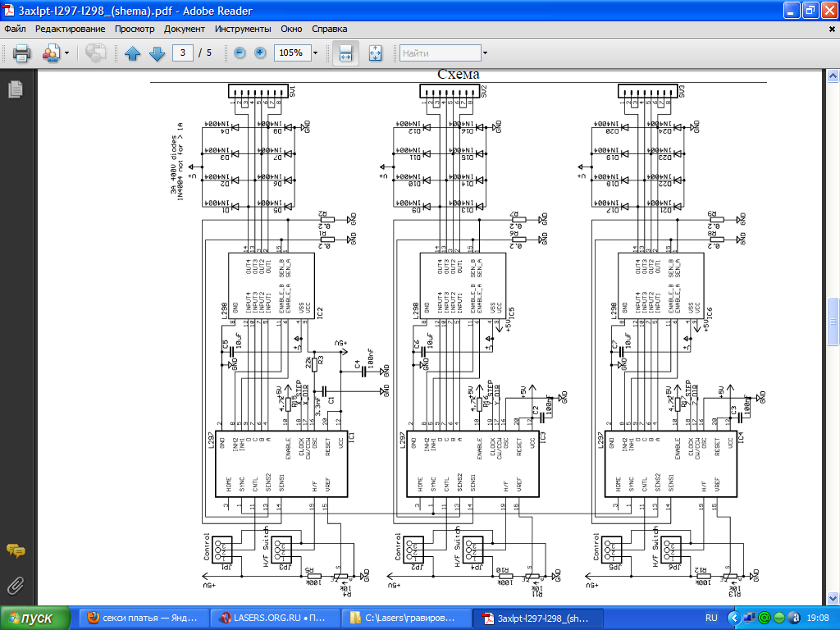Open the Документ menu
Screen dimensions: 840x630
click(x=185, y=29)
